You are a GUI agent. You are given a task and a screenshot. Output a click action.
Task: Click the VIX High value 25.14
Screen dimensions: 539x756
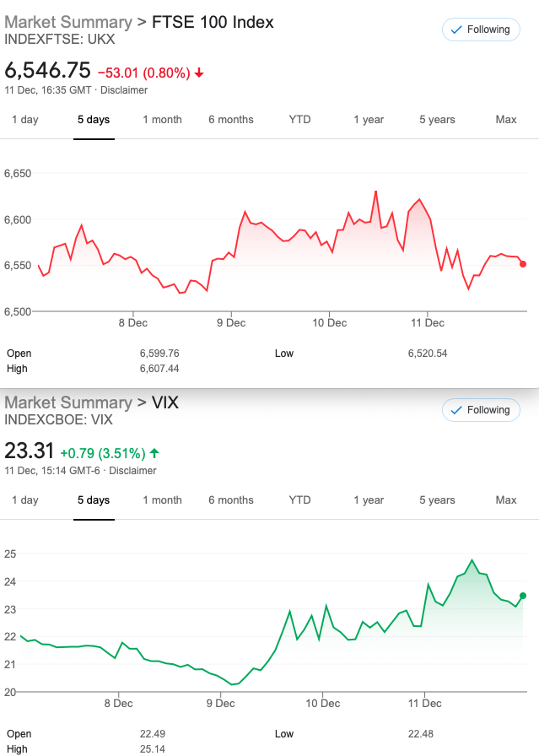pyautogui.click(x=153, y=749)
